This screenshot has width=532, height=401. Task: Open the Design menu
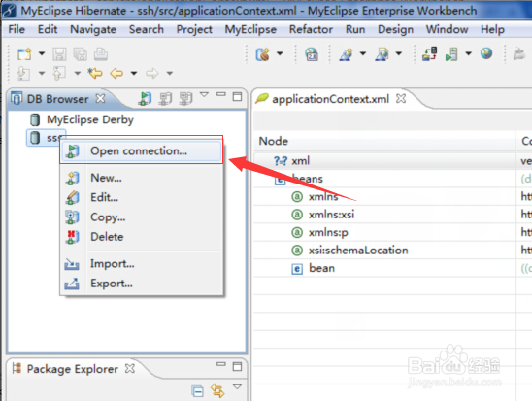click(396, 29)
